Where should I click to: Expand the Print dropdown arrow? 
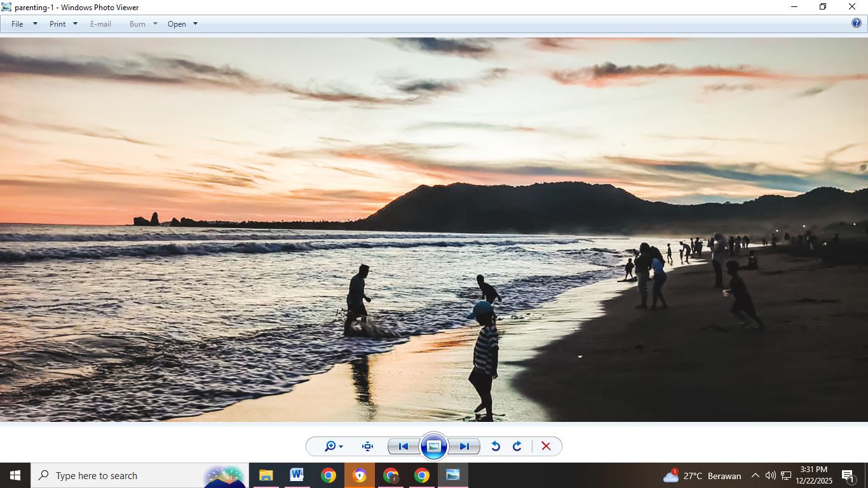point(75,24)
